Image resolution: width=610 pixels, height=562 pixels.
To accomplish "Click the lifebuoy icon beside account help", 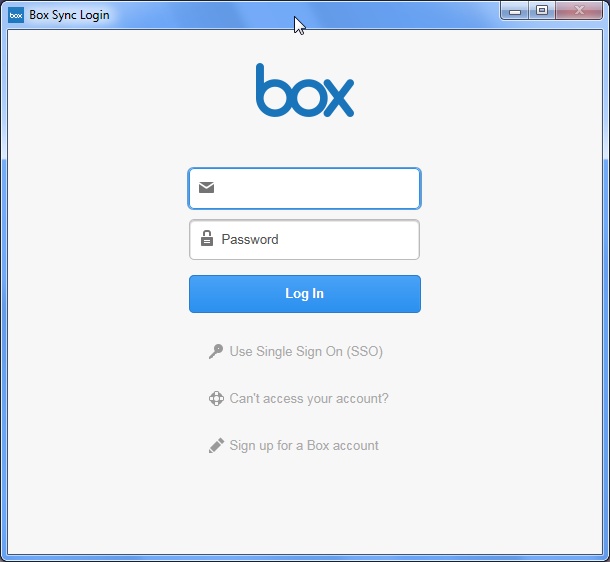I will [216, 399].
